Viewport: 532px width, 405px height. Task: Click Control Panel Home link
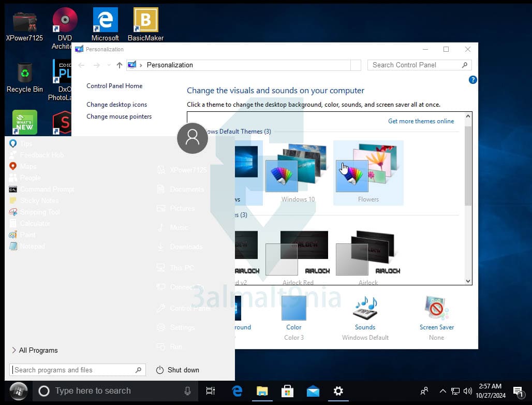[114, 86]
